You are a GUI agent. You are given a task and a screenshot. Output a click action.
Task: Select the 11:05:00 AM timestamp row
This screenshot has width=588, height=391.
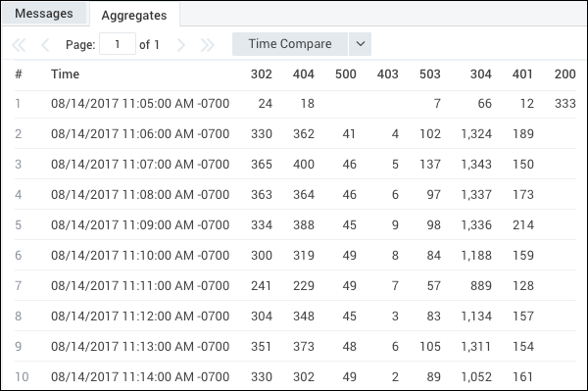pyautogui.click(x=295, y=104)
